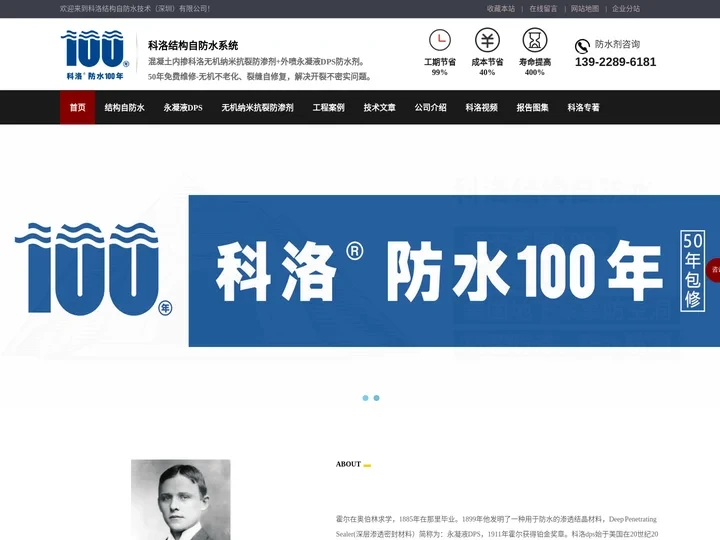Viewport: 720px width, 540px height.
Task: Click the text line starting 50年免费维修
Action: (x=260, y=77)
